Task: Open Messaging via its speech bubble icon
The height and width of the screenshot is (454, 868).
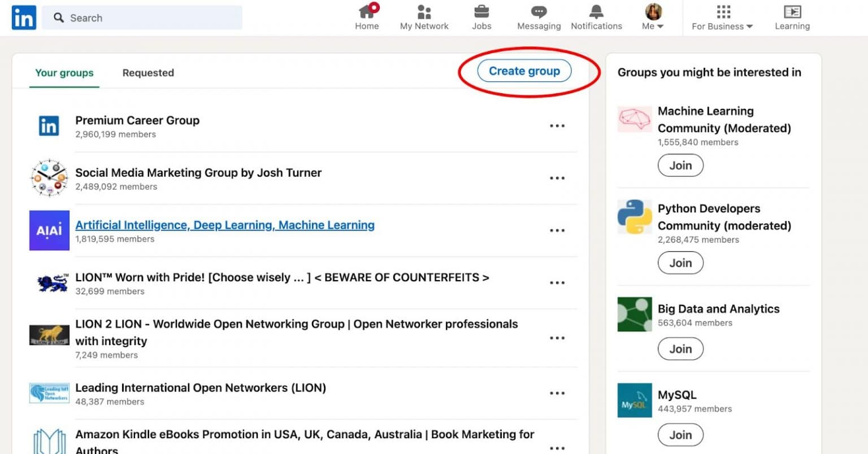Action: tap(539, 12)
